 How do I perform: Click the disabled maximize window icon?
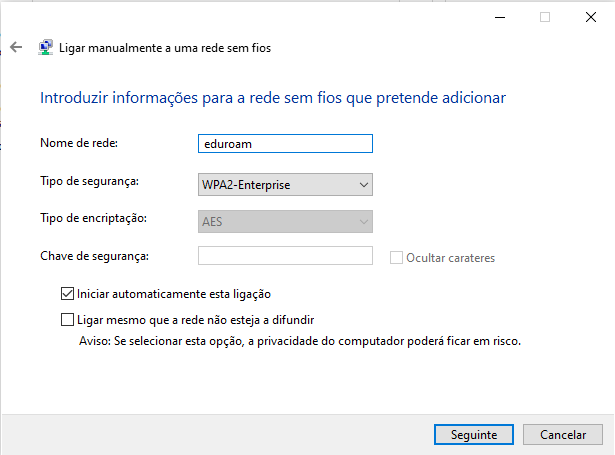coord(545,17)
